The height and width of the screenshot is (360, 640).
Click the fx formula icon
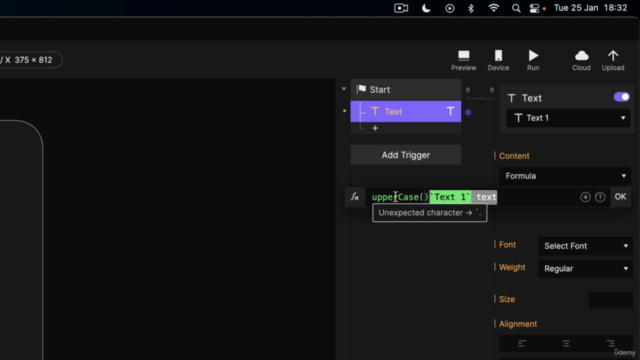point(355,197)
